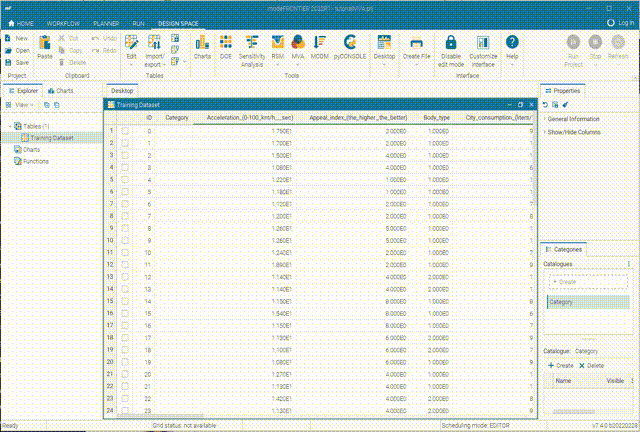This screenshot has height=432, width=640.
Task: Switch to PLANNER ribbon tab
Action: [x=106, y=23]
